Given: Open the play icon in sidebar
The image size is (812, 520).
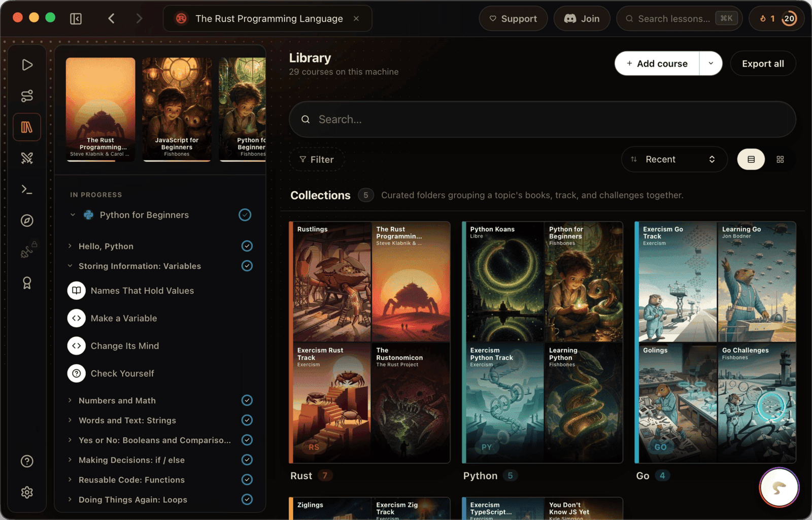Looking at the screenshot, I should 27,65.
